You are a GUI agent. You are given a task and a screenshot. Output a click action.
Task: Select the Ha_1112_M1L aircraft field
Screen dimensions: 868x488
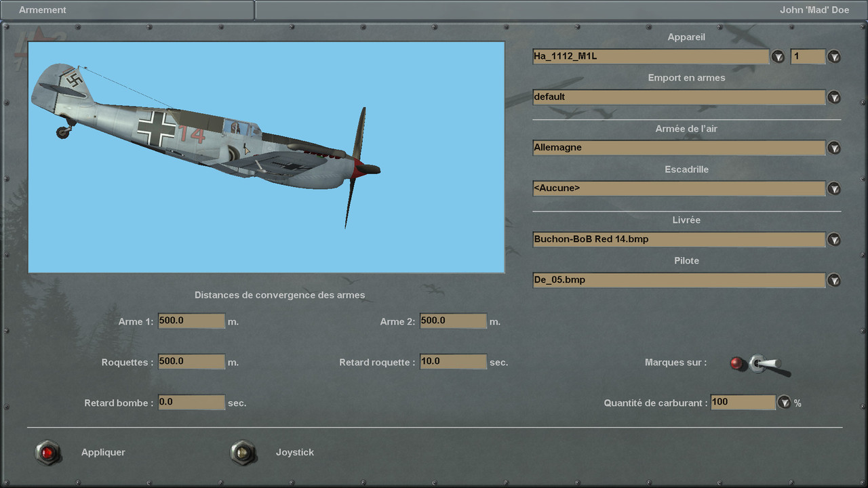tap(651, 56)
